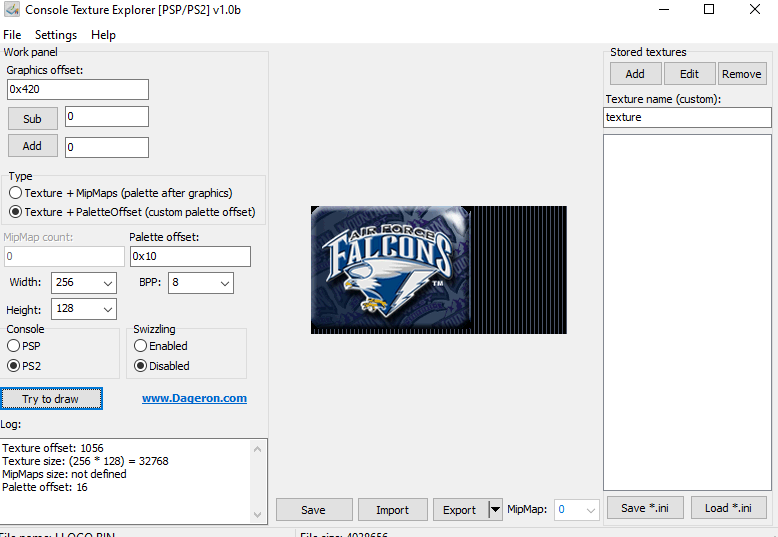Image resolution: width=778 pixels, height=537 pixels.
Task: Enable swizzling
Action: (161, 346)
